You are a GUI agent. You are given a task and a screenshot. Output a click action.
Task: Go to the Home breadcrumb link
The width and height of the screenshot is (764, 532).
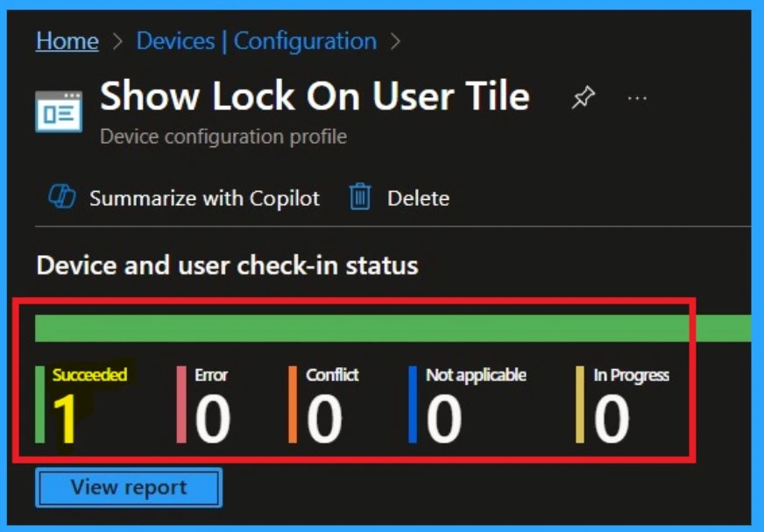67,41
